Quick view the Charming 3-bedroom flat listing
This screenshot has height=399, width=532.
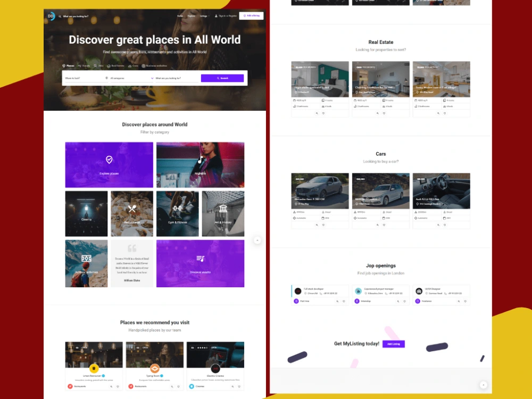pyautogui.click(x=378, y=113)
